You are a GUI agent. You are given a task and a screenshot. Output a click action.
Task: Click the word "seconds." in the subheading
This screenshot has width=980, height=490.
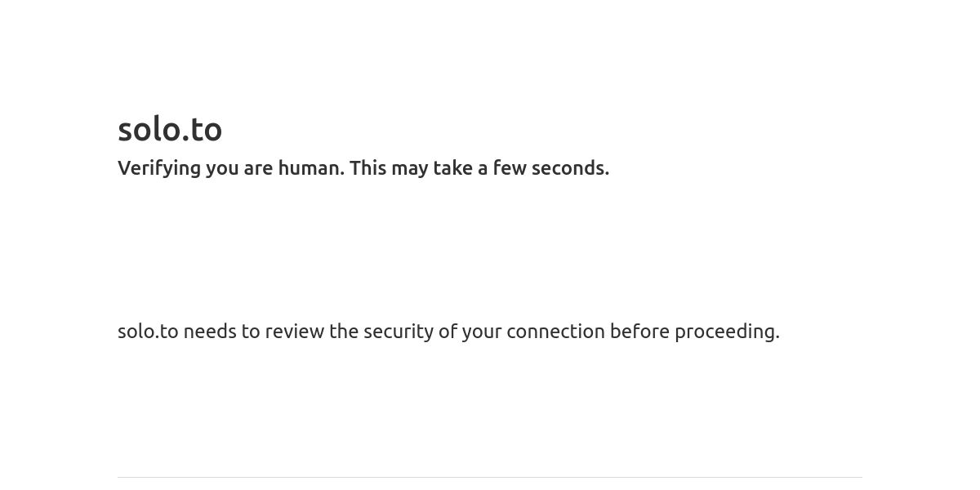[571, 167]
